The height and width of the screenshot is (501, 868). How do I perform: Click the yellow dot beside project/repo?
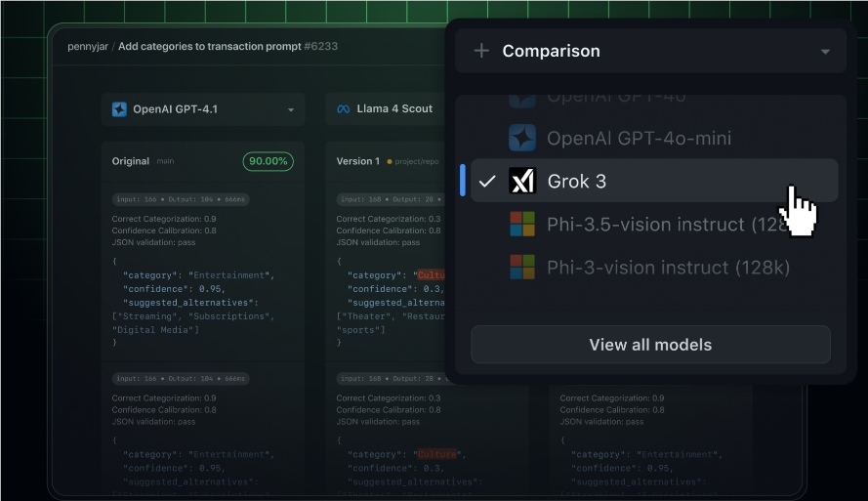[390, 162]
